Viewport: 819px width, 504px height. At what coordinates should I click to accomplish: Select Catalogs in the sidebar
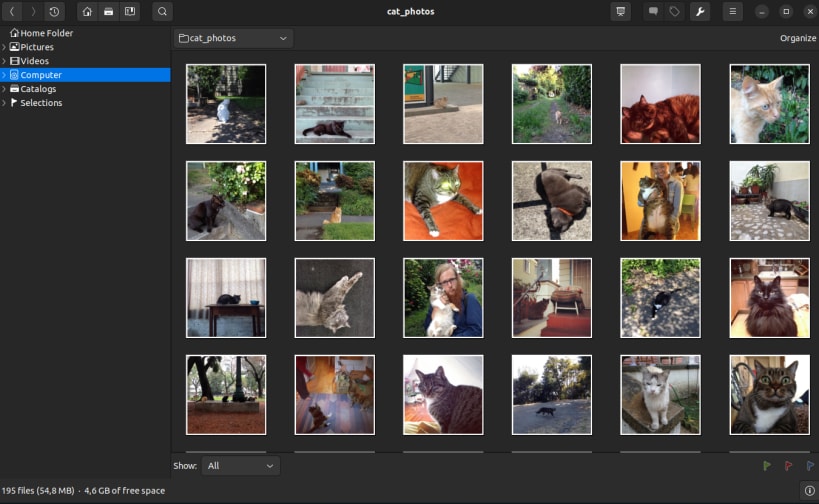point(85,89)
